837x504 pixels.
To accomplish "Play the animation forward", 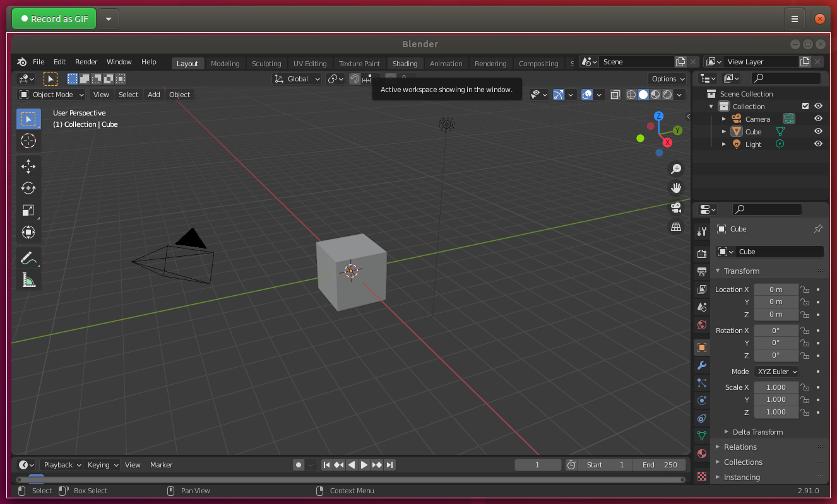I will pos(364,465).
